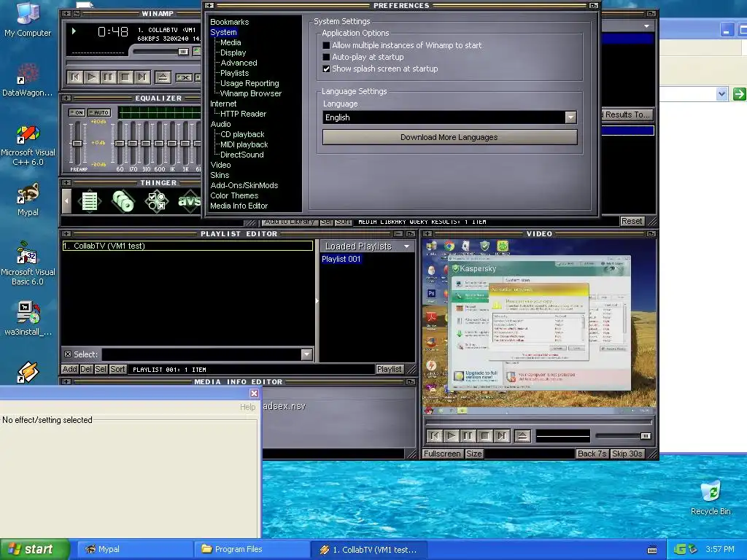The height and width of the screenshot is (560, 747).
Task: Select HTTP Reader preferences item
Action: [243, 114]
